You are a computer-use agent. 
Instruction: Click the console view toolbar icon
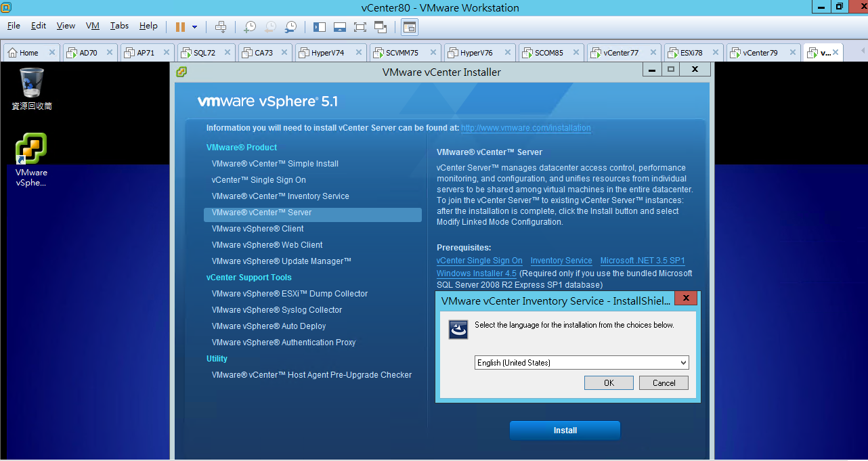point(410,27)
